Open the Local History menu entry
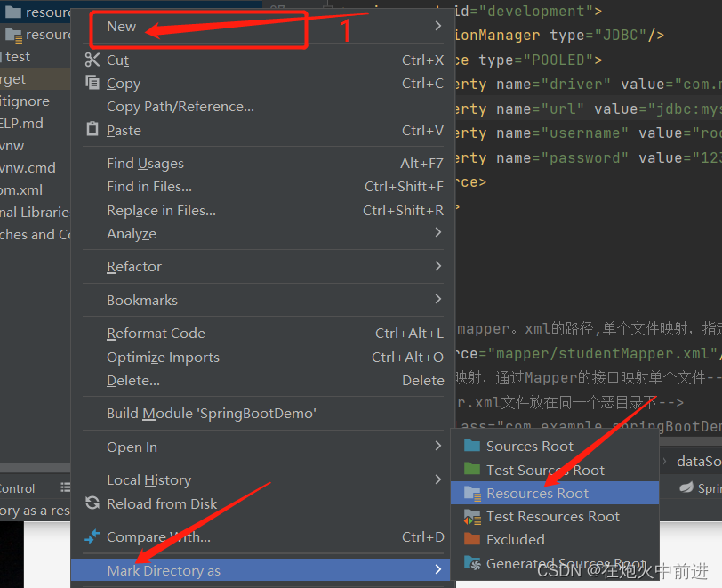This screenshot has height=588, width=722. 263,480
